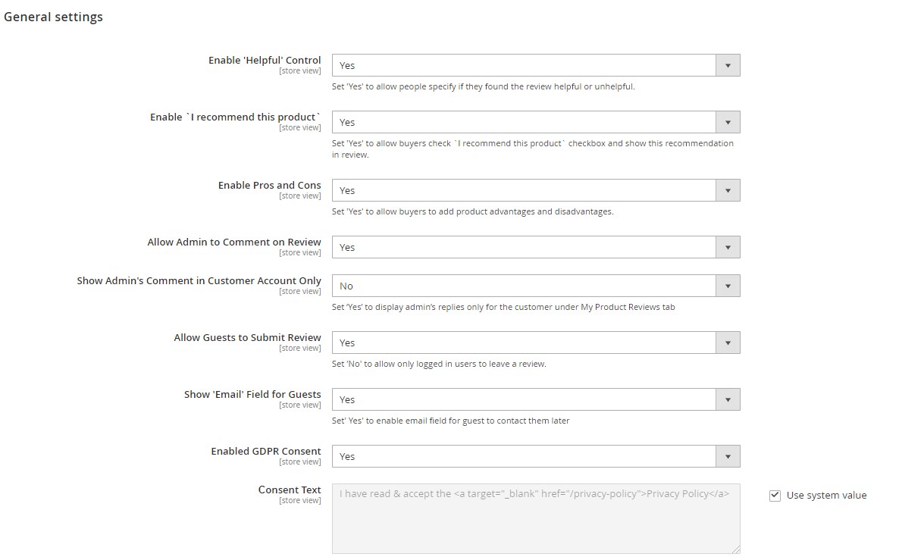This screenshot has height=560, width=924.
Task: Click arrow on Show Admin's Comment select
Action: (x=728, y=286)
